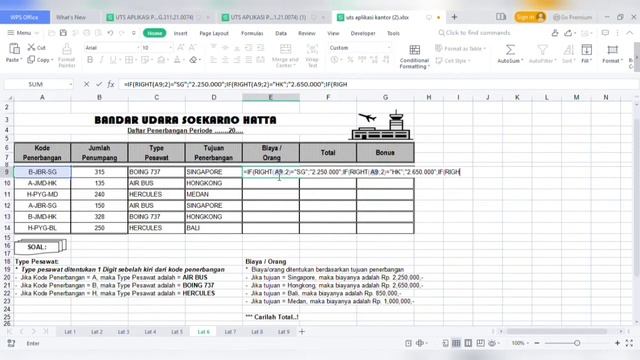The image size is (640, 360).
Task: Click the Sign in button
Action: click(530, 17)
